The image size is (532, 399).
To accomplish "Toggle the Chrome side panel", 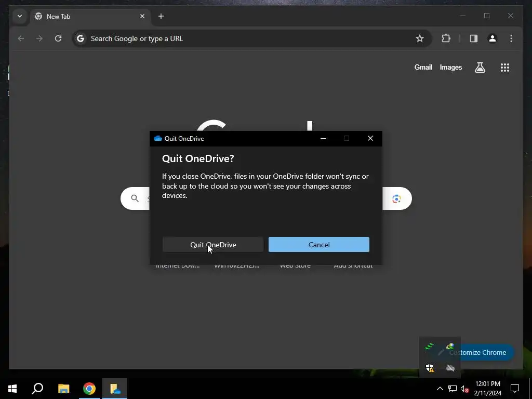I will (x=474, y=38).
